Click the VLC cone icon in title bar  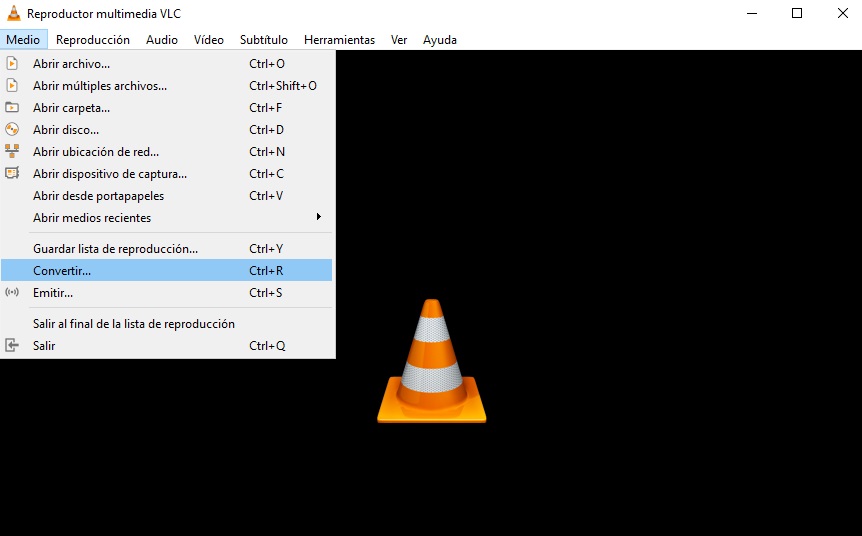pos(13,13)
